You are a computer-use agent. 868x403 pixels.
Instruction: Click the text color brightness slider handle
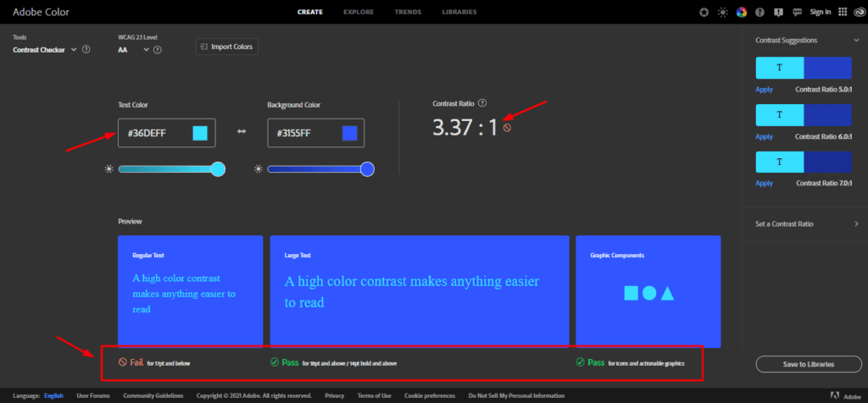pyautogui.click(x=218, y=169)
